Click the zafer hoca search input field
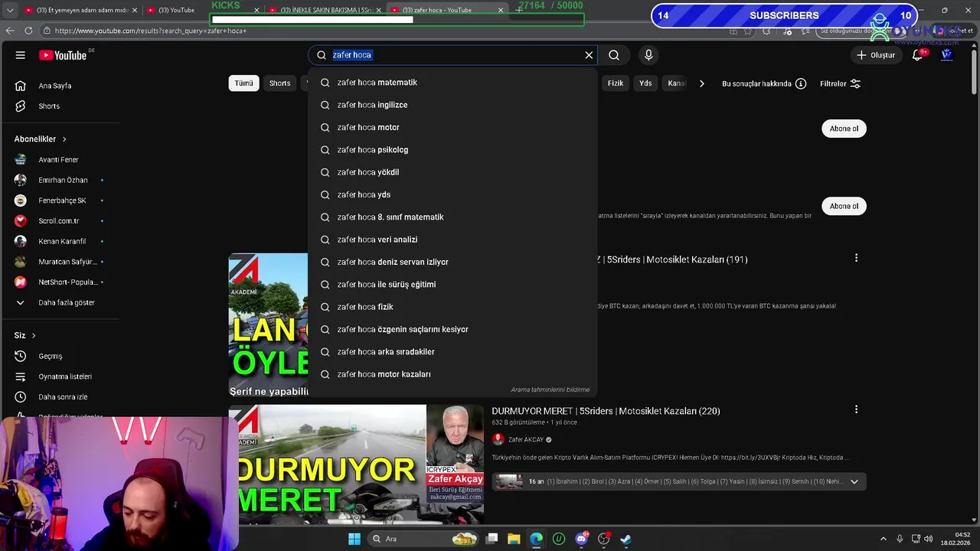The width and height of the screenshot is (980, 551). (456, 55)
